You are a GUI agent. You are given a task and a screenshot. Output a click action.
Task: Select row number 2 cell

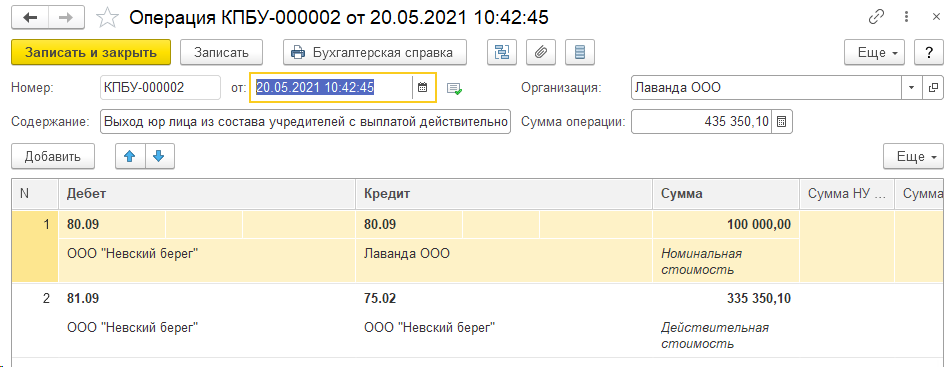click(35, 320)
